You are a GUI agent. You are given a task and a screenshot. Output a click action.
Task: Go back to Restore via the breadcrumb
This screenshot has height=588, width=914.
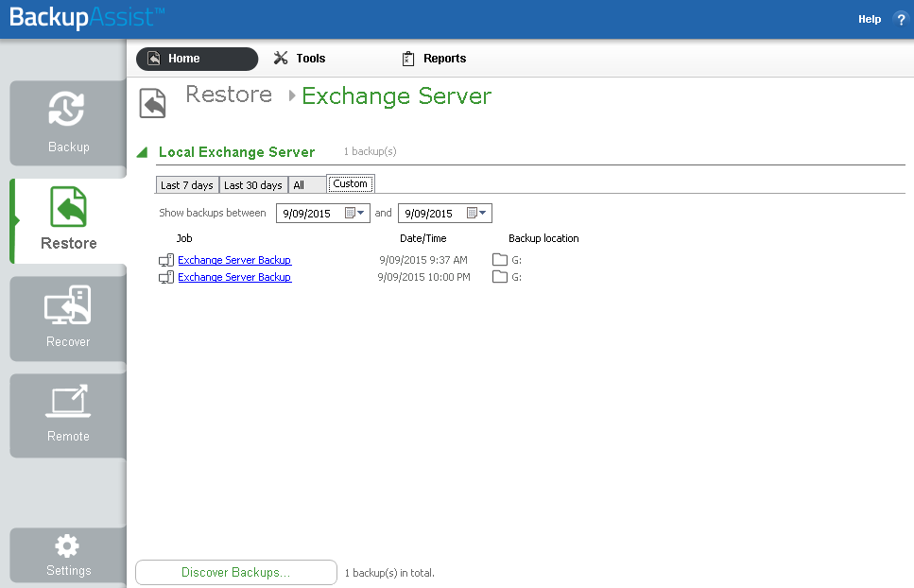(x=229, y=95)
